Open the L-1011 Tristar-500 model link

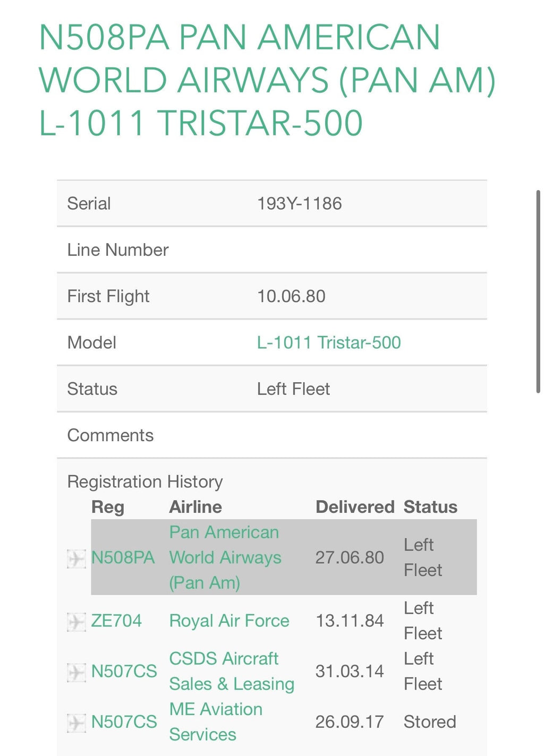pos(328,342)
